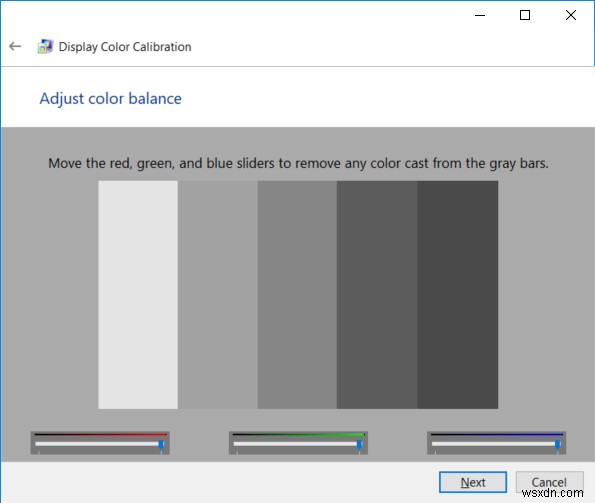The height and width of the screenshot is (503, 595).
Task: Cancel the color calibration wizard
Action: click(x=549, y=482)
